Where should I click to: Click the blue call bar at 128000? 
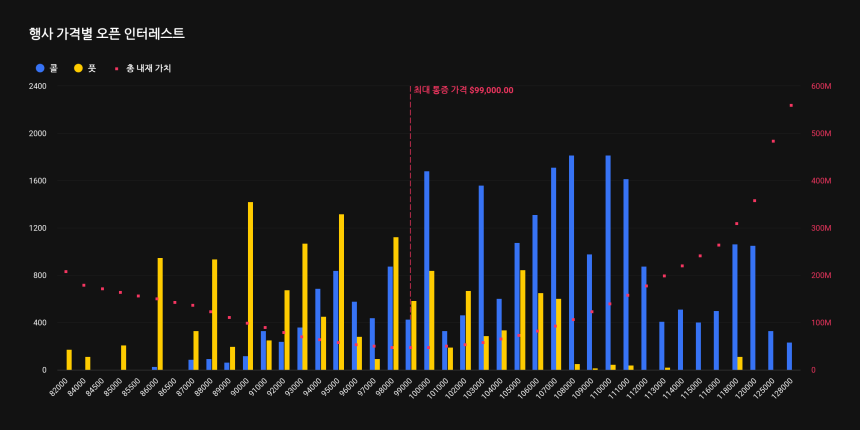point(789,357)
